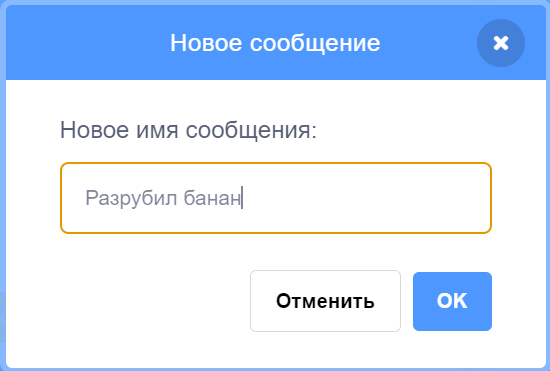This screenshot has height=371, width=550.
Task: Dismiss the dialog using the round X icon
Action: 501,43
